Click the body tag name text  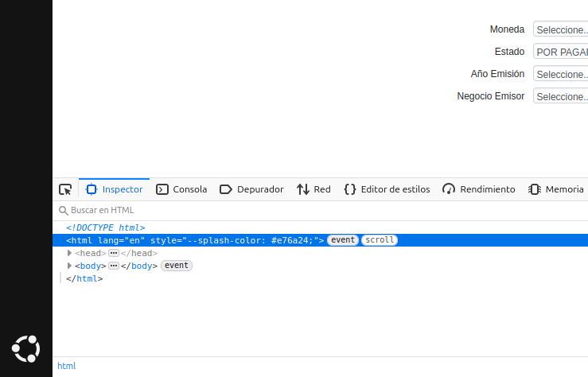tap(91, 266)
